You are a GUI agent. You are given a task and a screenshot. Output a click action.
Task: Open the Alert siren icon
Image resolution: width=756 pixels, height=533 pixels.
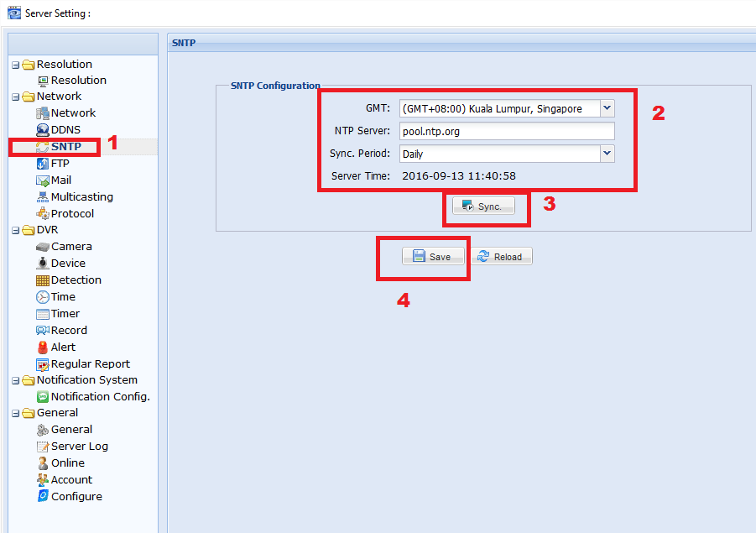pos(43,347)
